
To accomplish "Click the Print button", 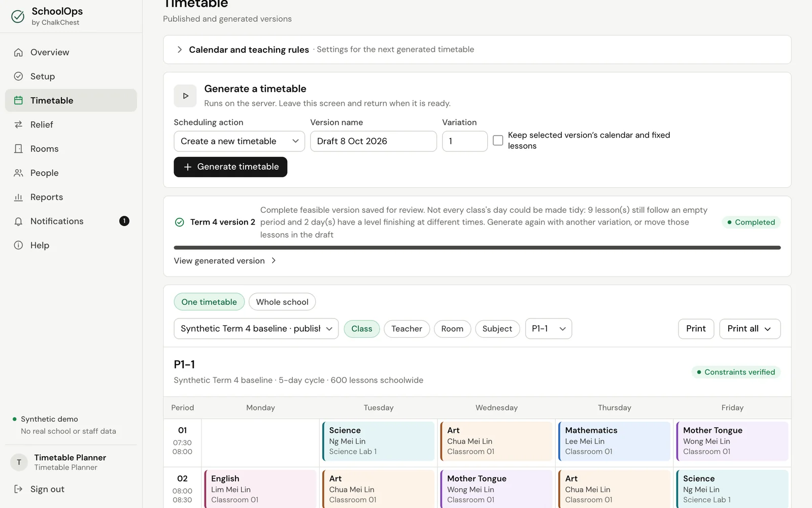I will coord(696,329).
